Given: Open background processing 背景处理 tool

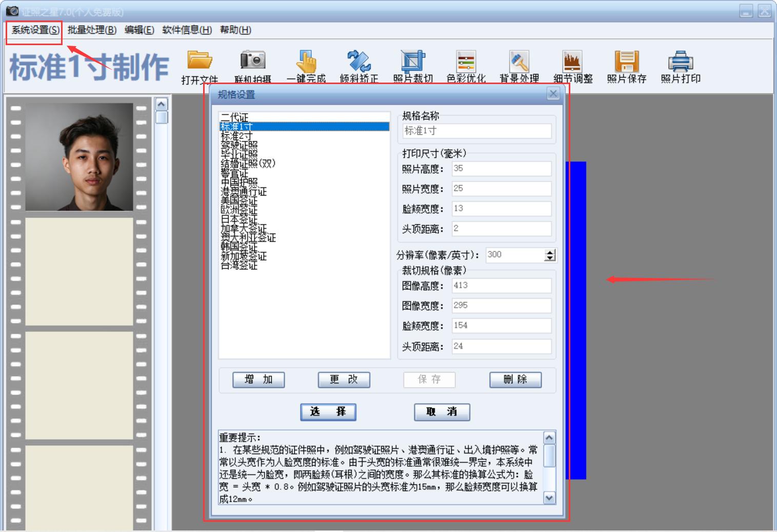Looking at the screenshot, I should coord(519,64).
